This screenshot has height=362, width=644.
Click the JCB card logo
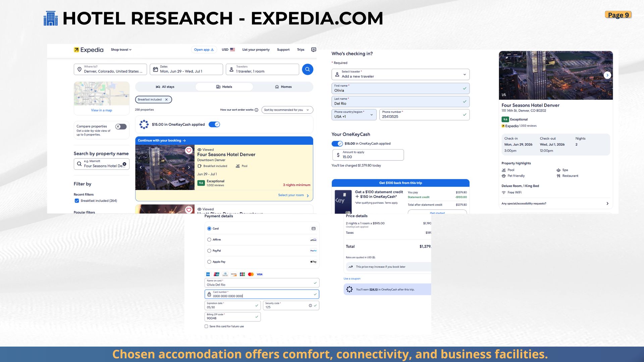(x=242, y=274)
